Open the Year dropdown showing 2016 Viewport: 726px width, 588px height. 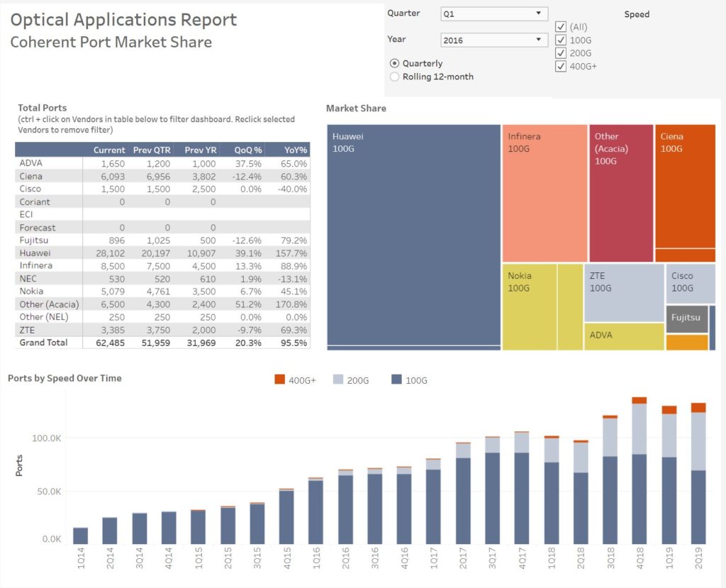pos(494,40)
